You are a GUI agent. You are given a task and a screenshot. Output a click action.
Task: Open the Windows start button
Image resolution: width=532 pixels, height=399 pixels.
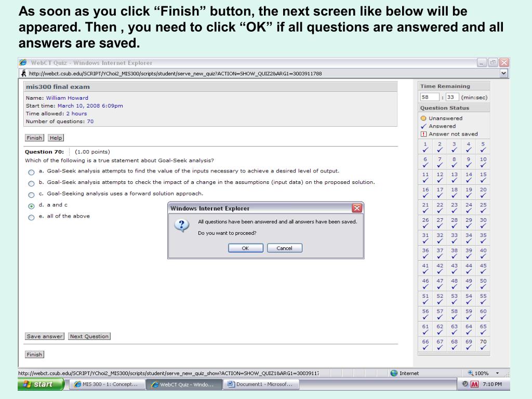pos(41,384)
